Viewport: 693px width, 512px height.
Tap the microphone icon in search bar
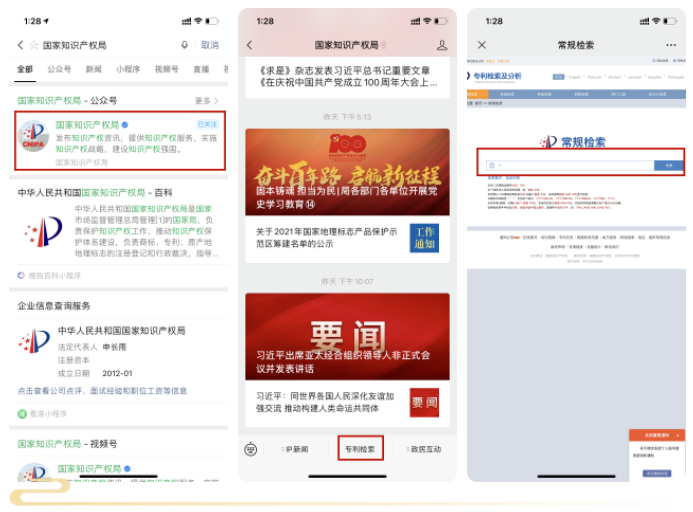tap(184, 45)
